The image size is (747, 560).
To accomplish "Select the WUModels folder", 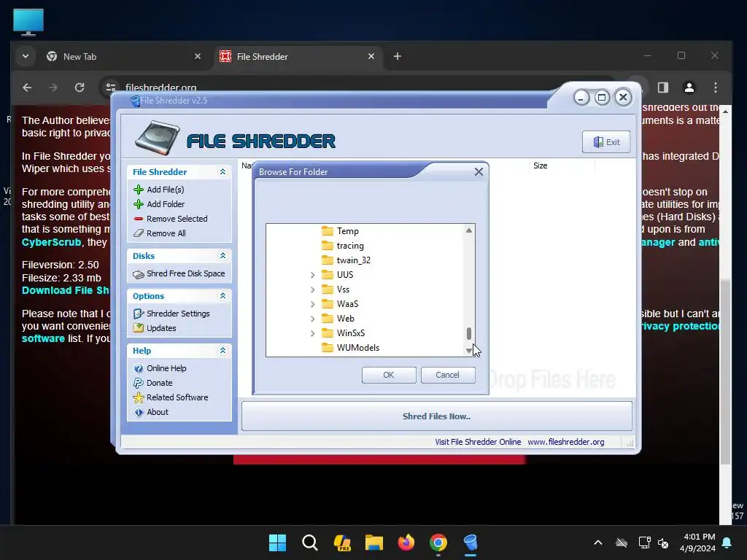I will click(x=357, y=348).
